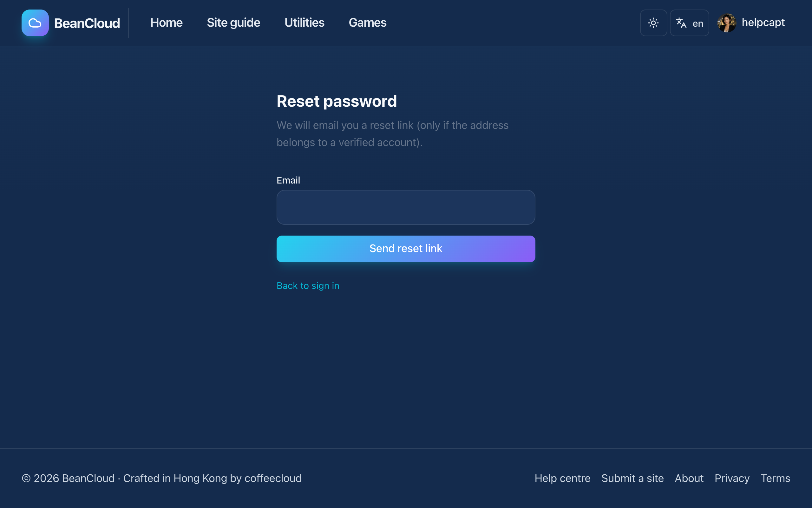Screen dimensions: 812x508
Task: Click the Email field label
Action: (x=288, y=180)
